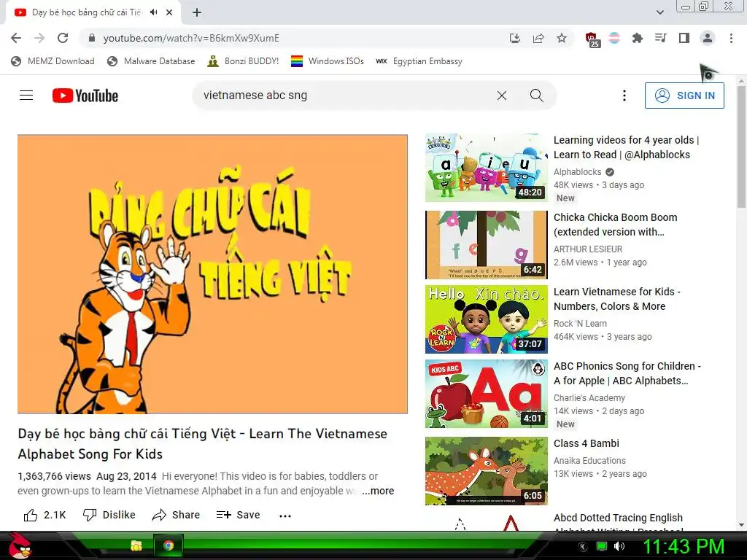747x560 pixels.
Task: Click the SIGN IN button
Action: (684, 96)
